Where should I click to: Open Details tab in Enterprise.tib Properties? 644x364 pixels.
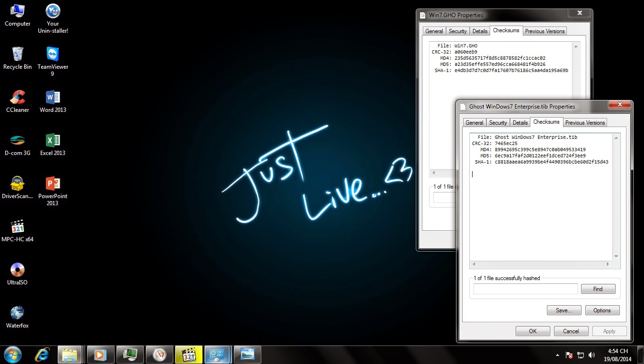pos(520,123)
